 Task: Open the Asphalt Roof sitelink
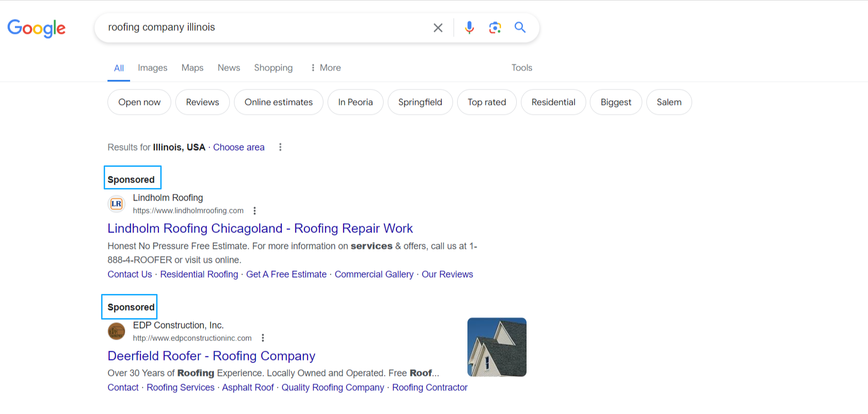[x=248, y=387]
